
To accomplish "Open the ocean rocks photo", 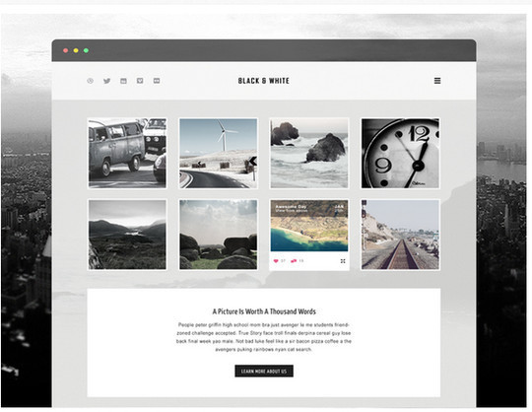I will click(309, 153).
